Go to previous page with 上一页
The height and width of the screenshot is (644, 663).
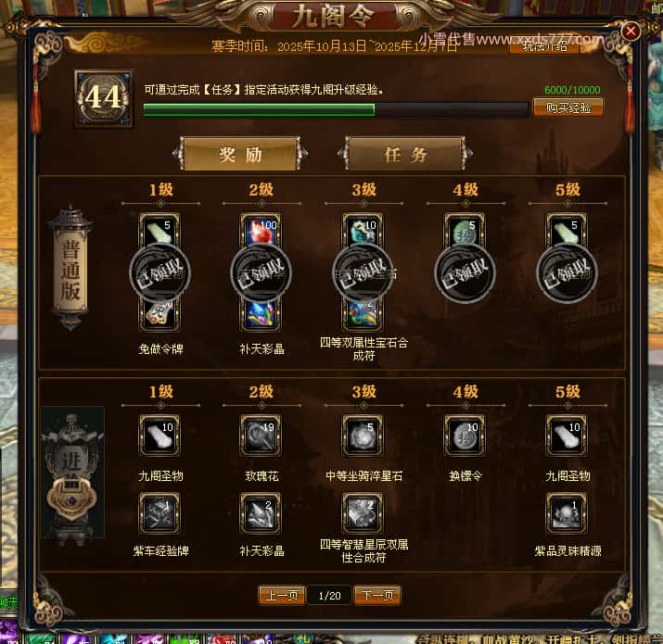click(282, 596)
